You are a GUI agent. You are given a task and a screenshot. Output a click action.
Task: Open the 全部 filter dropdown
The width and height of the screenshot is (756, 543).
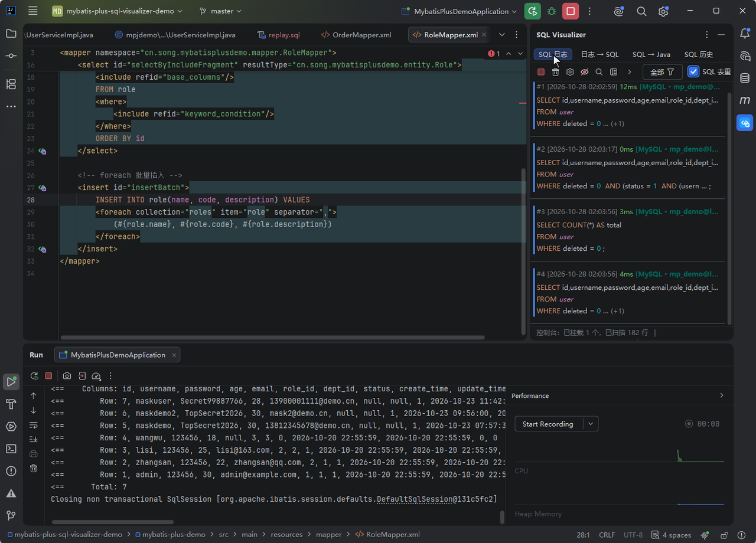tap(662, 72)
